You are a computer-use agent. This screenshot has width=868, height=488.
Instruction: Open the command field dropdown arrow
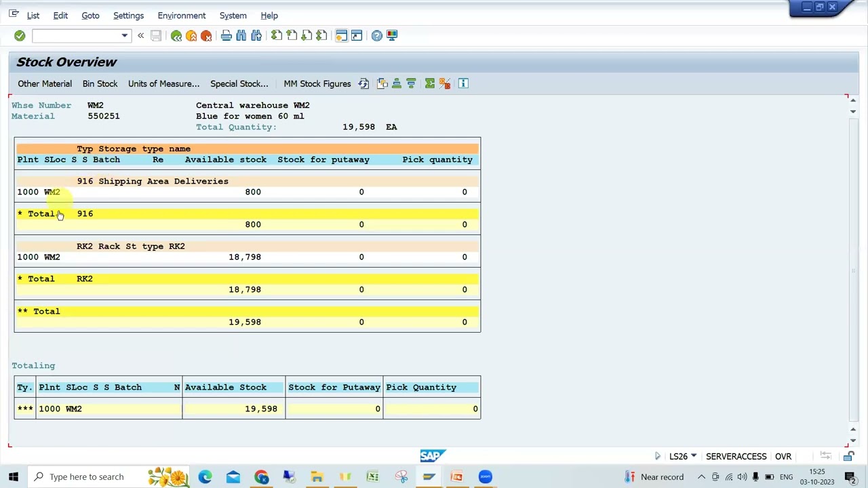[x=124, y=35]
